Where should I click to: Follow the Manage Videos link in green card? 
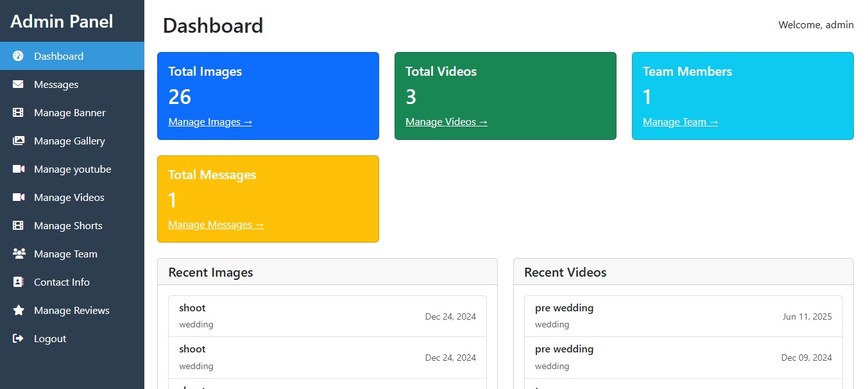pyautogui.click(x=446, y=122)
